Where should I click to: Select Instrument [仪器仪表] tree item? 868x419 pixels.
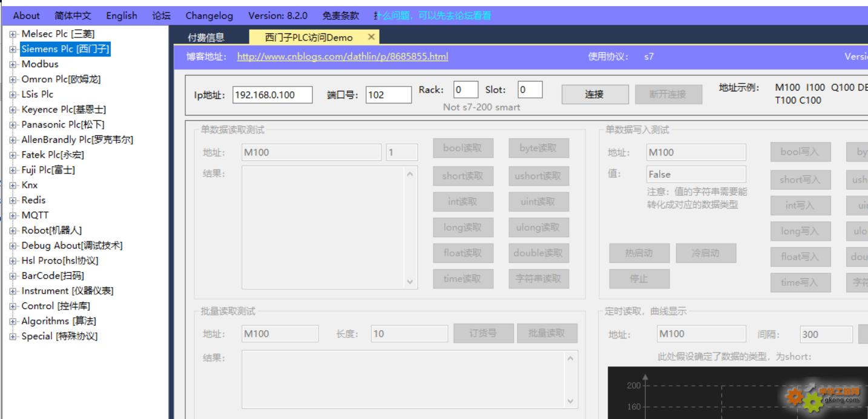pos(67,291)
